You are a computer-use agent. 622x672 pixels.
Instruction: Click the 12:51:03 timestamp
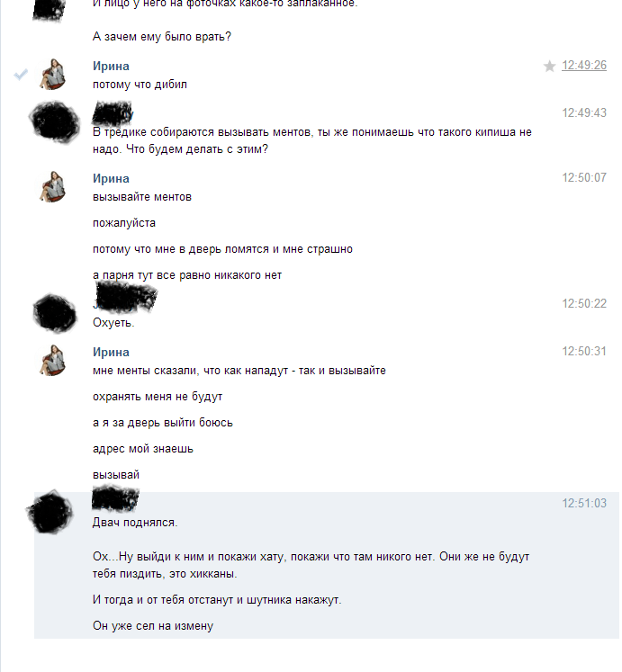pos(584,503)
